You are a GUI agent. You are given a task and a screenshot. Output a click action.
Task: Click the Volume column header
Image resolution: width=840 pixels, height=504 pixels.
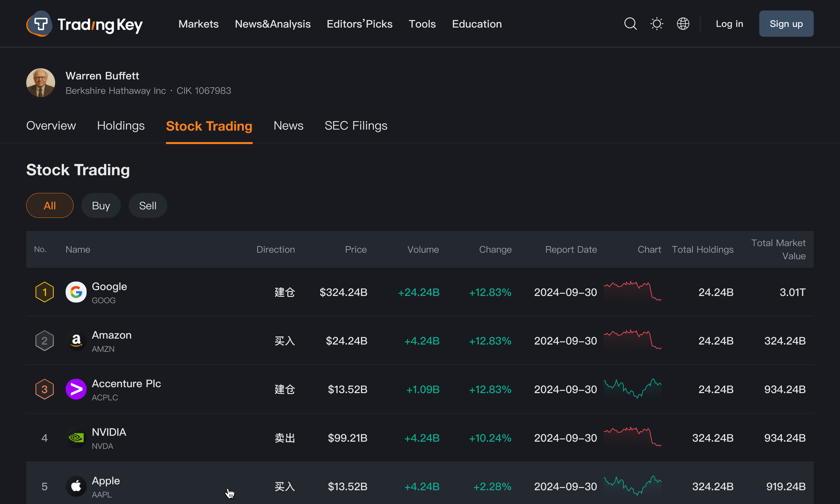[423, 250]
